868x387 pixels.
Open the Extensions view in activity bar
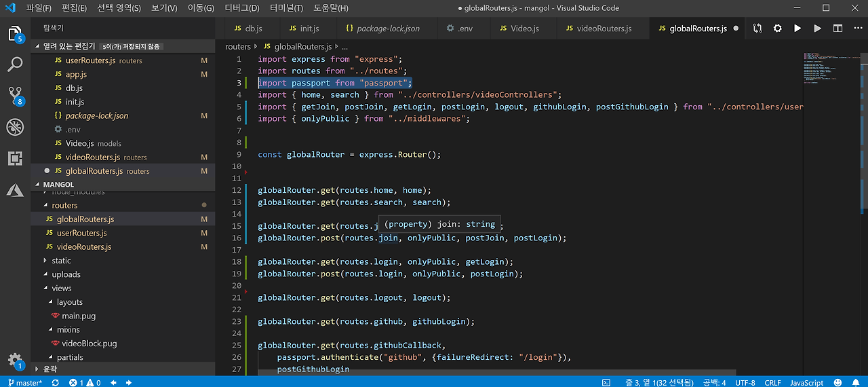15,159
